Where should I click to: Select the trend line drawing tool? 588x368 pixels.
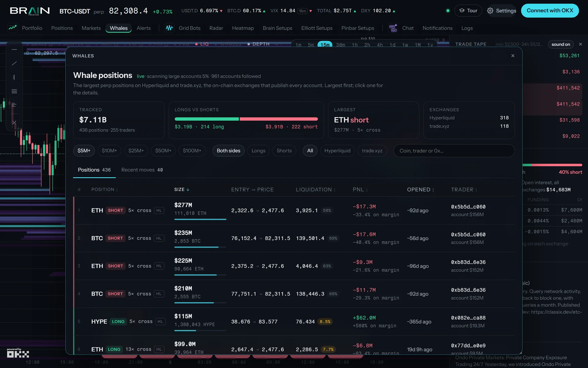14,63
